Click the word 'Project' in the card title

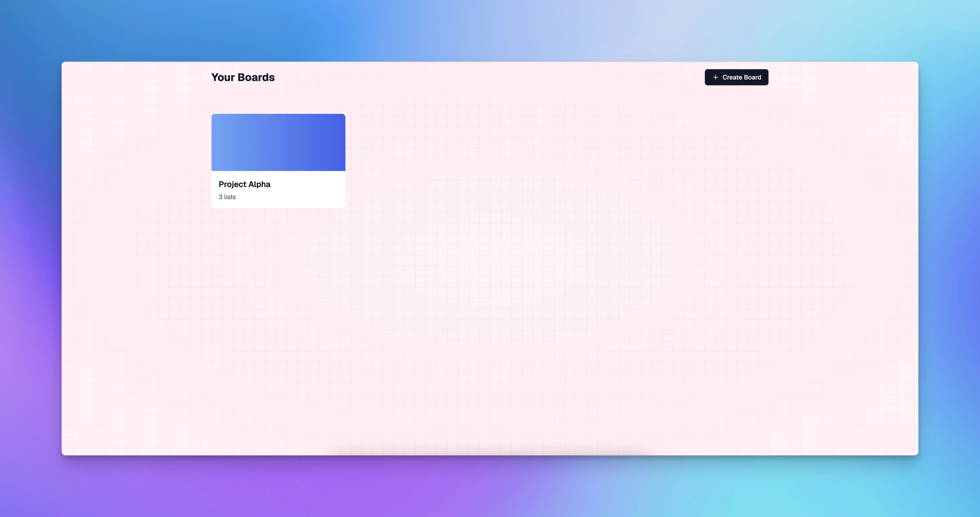(233, 184)
